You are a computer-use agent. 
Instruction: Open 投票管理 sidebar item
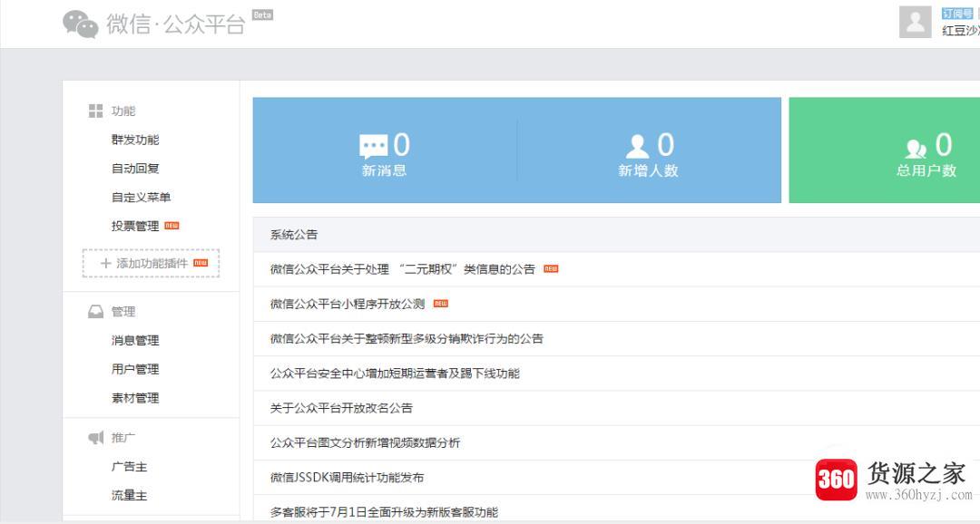[135, 226]
